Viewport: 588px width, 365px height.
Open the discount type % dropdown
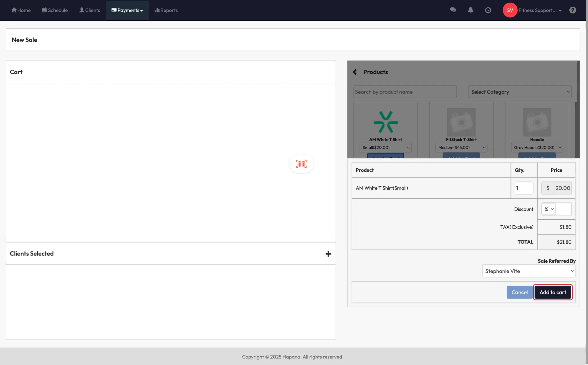(x=549, y=209)
